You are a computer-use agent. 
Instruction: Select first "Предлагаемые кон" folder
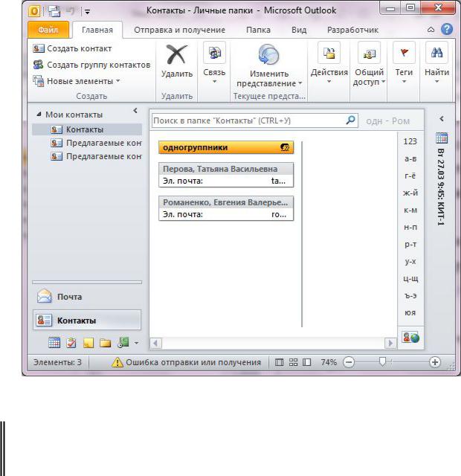(x=96, y=143)
